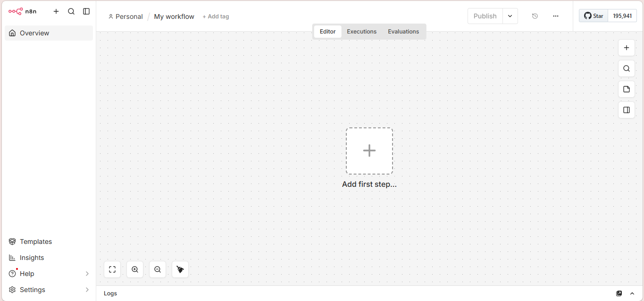Click the Help question mark icon
This screenshot has height=301, width=644.
(12, 274)
